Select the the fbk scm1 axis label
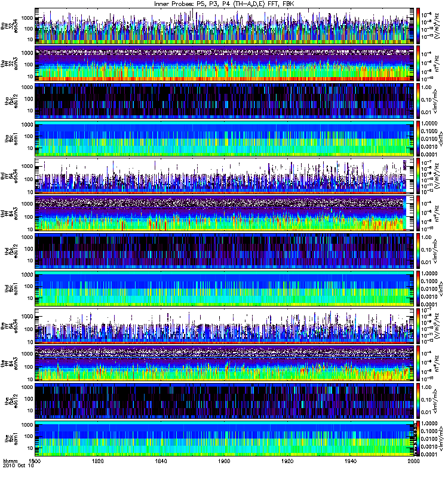 (11, 439)
